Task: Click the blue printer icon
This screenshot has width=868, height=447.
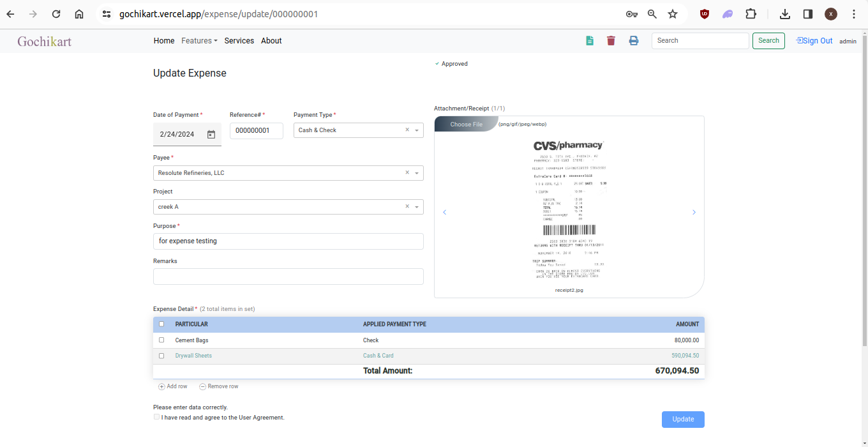Action: point(633,41)
